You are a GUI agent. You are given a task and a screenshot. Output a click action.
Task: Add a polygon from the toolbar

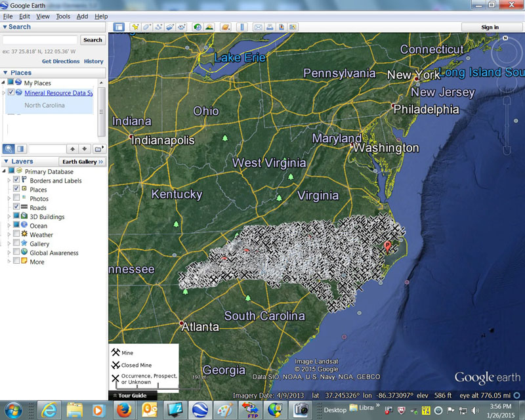click(x=146, y=27)
